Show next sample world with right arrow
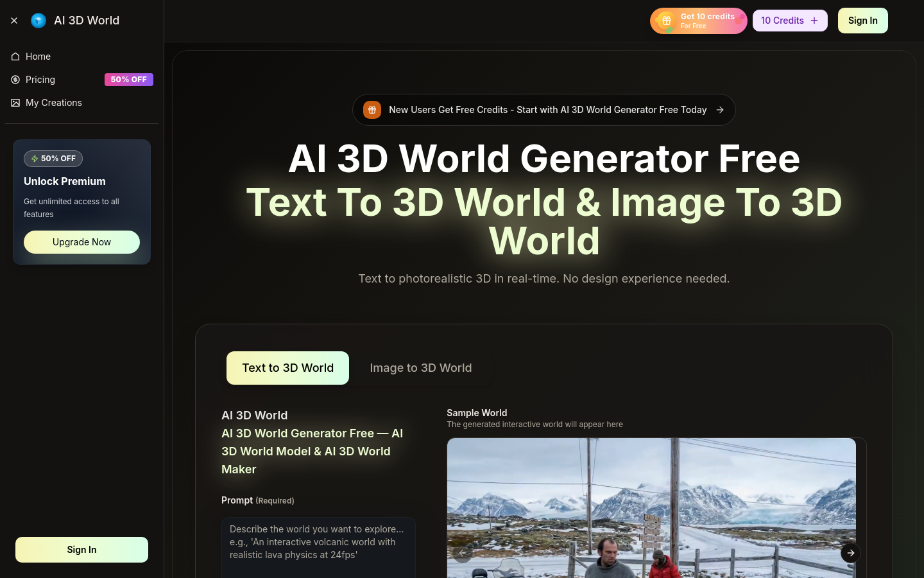The image size is (924, 578). click(851, 553)
